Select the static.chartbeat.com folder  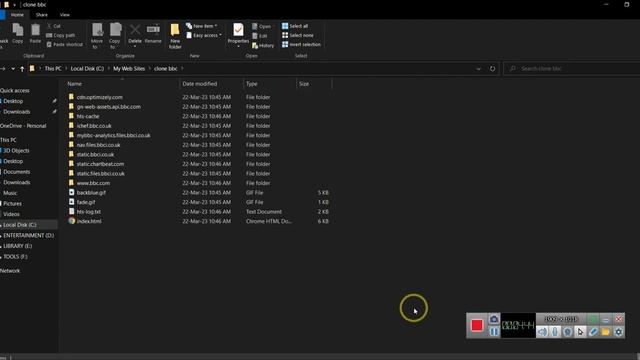[x=100, y=164]
